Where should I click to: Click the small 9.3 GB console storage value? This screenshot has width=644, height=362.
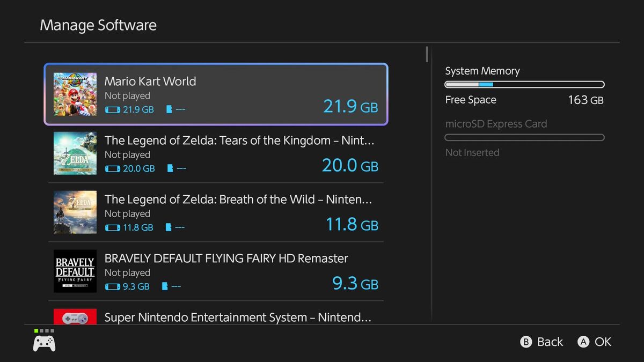tap(136, 286)
